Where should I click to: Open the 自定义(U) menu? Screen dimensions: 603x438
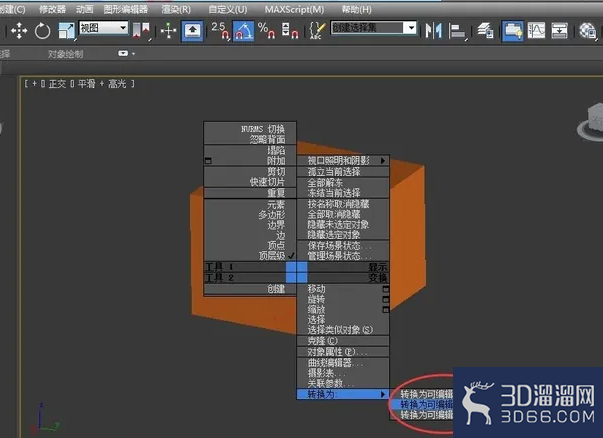pos(228,9)
